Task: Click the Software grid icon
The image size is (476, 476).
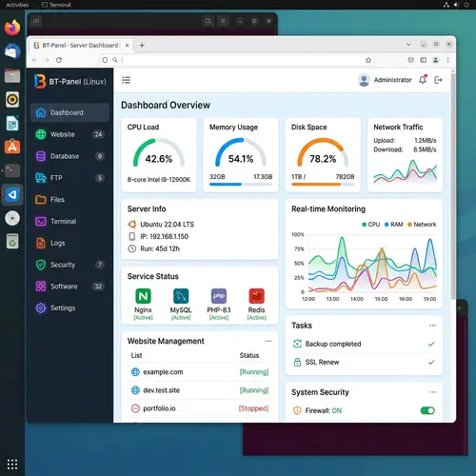Action: point(41,287)
